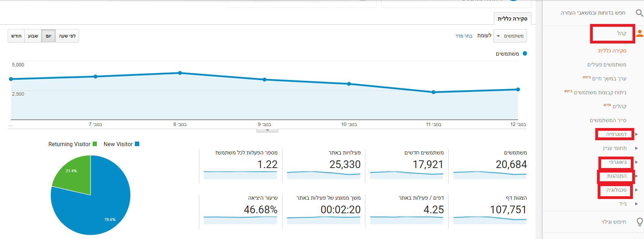644x239 pixels.
Task: Click the pages per session value 4.25
Action: [434, 209]
